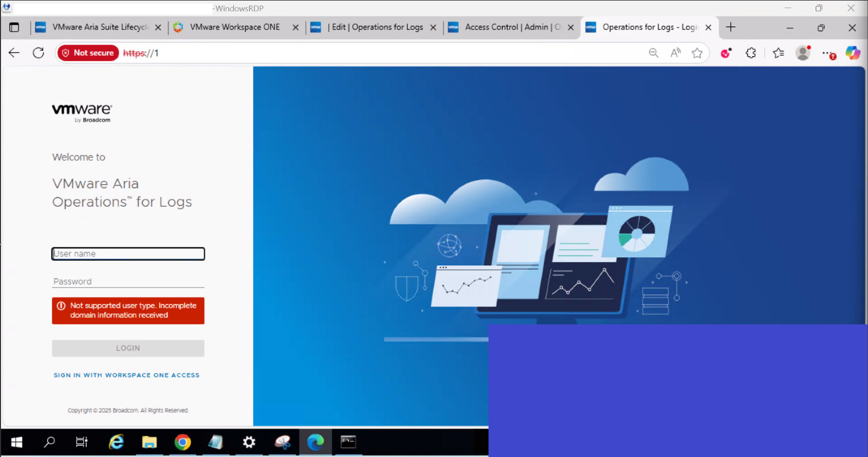Add page to favorites with star icon
This screenshot has height=457, width=868.
(697, 53)
